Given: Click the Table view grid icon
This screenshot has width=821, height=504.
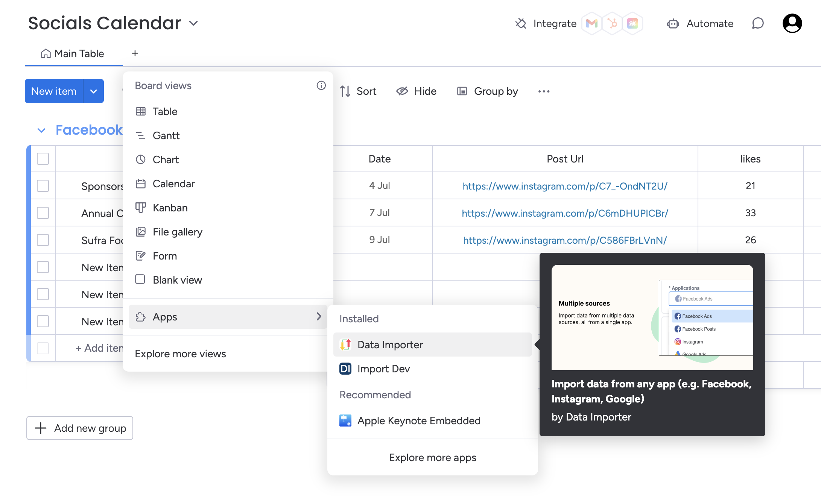Looking at the screenshot, I should coord(141,111).
